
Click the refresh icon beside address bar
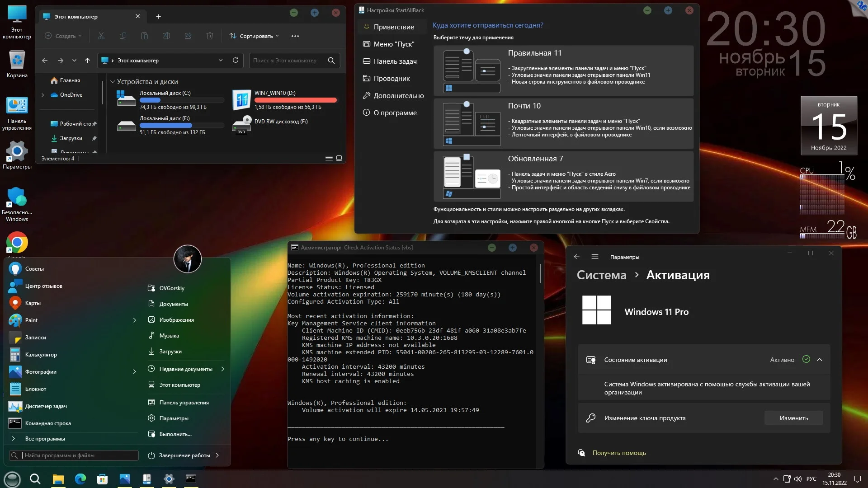(236, 60)
